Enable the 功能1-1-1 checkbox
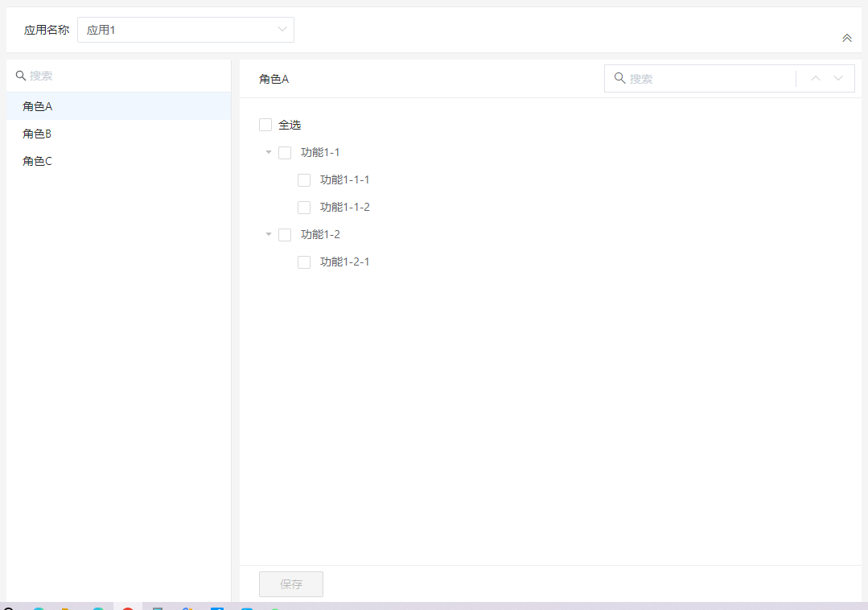868x610 pixels. point(304,180)
